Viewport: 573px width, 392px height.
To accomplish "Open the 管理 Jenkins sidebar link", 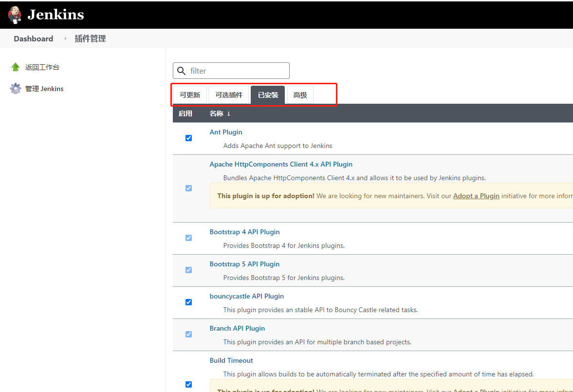I will pos(44,89).
